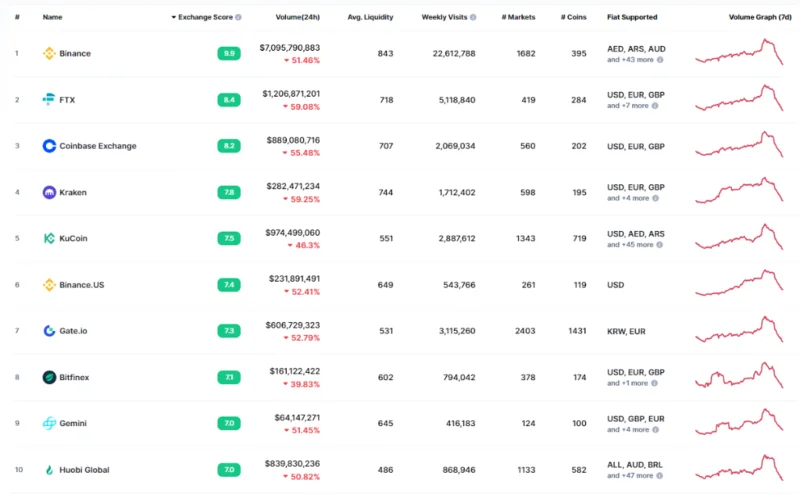Click info icon beside Bitfinex's +1 more
The height and width of the screenshot is (494, 800).
tap(654, 383)
